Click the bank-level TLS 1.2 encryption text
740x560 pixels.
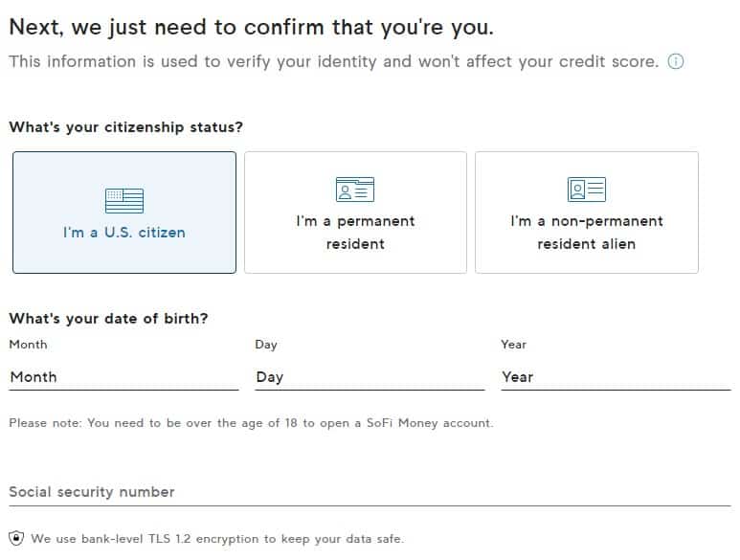point(217,539)
